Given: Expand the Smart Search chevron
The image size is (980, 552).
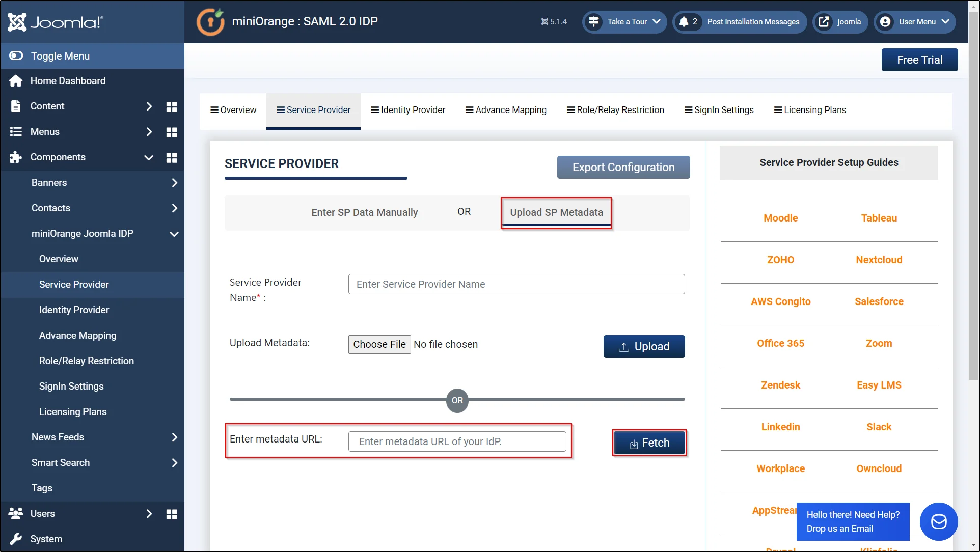Looking at the screenshot, I should point(174,462).
